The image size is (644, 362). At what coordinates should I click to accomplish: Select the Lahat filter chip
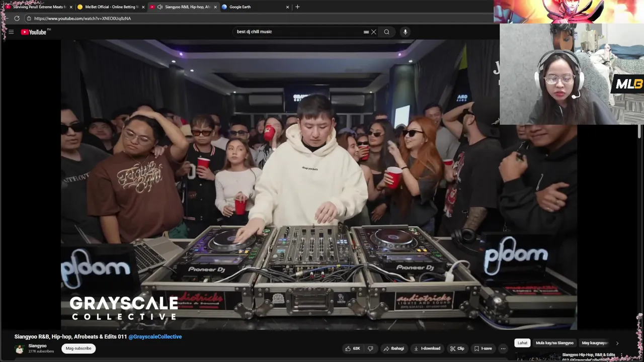pyautogui.click(x=522, y=343)
